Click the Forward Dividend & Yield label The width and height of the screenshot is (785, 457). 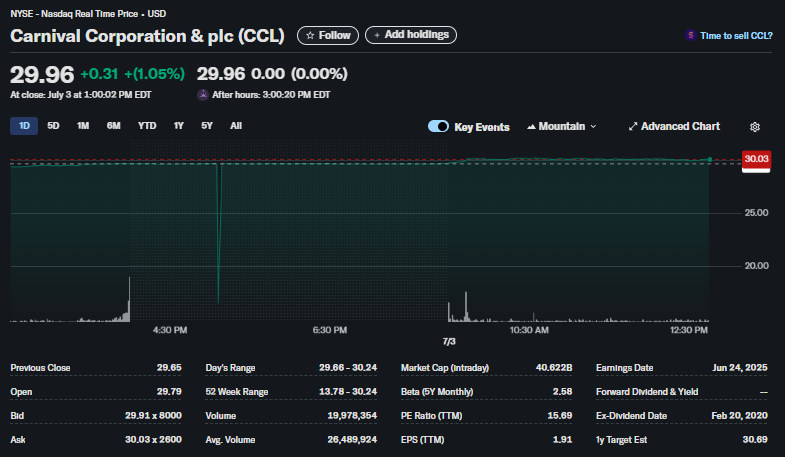pos(647,391)
